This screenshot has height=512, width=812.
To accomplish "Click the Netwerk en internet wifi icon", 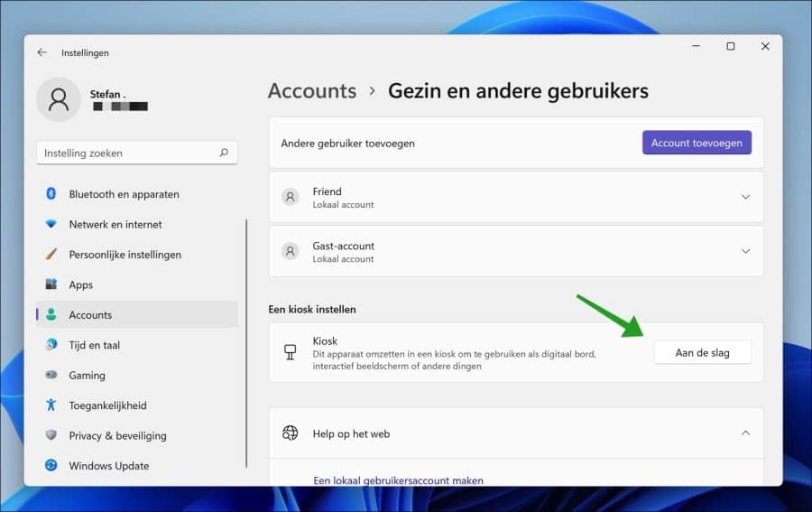I will [x=51, y=224].
